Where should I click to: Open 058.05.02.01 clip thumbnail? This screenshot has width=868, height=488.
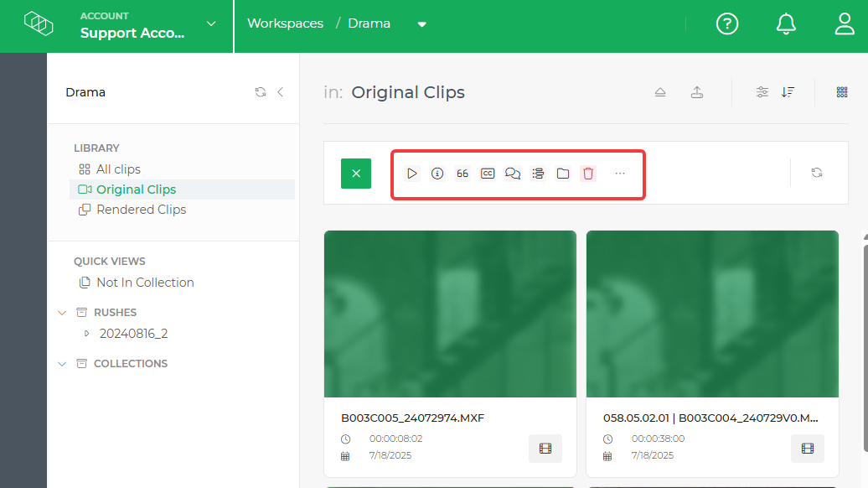tap(712, 314)
